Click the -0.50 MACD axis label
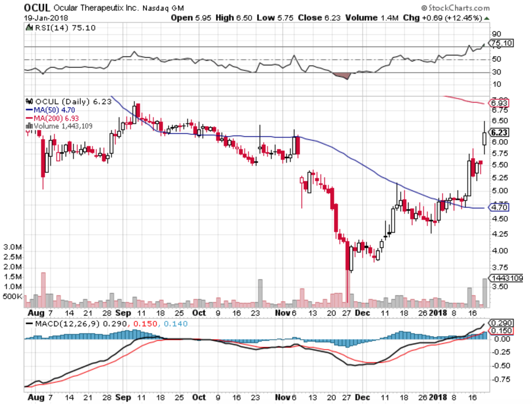 (x=500, y=366)
